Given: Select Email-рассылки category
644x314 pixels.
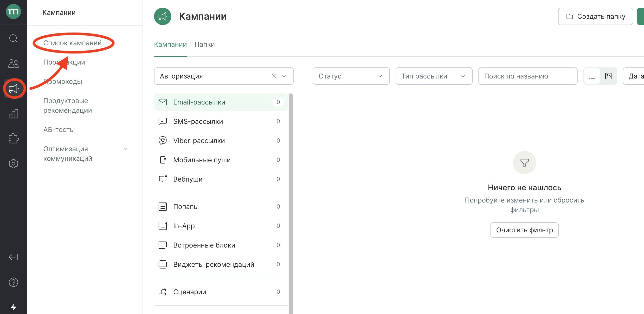Looking at the screenshot, I should [220, 102].
